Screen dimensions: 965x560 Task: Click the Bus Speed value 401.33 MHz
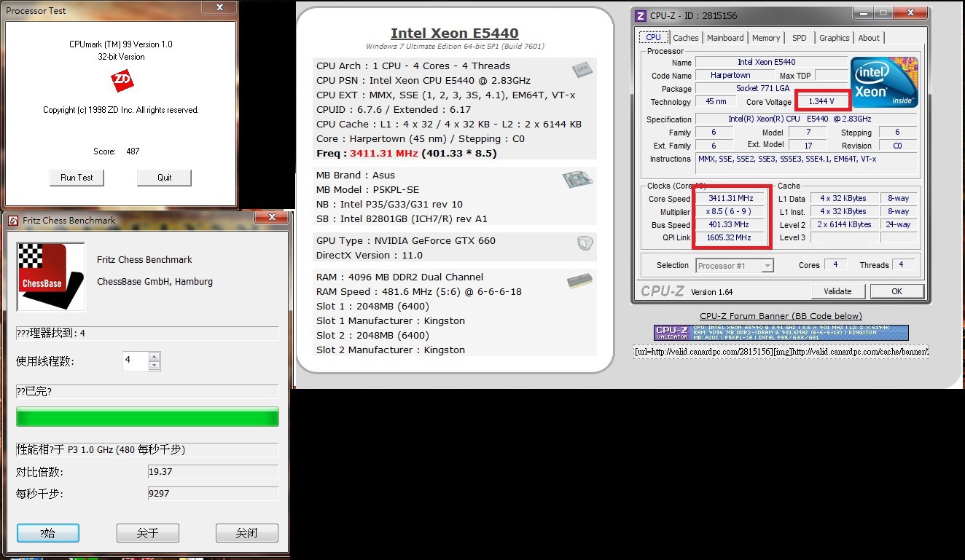tap(730, 225)
